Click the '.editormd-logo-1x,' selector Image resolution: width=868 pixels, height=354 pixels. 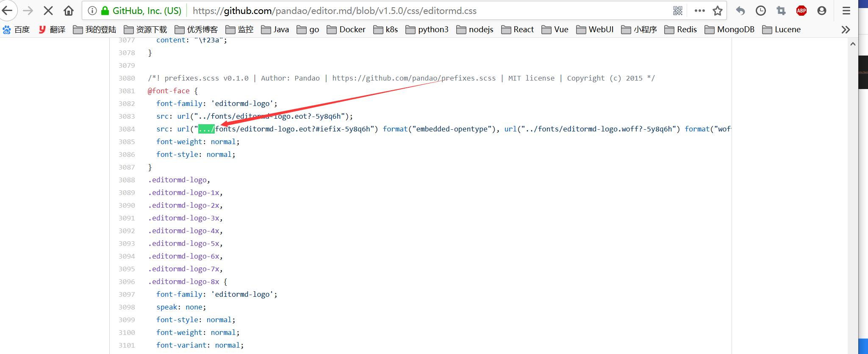point(186,193)
